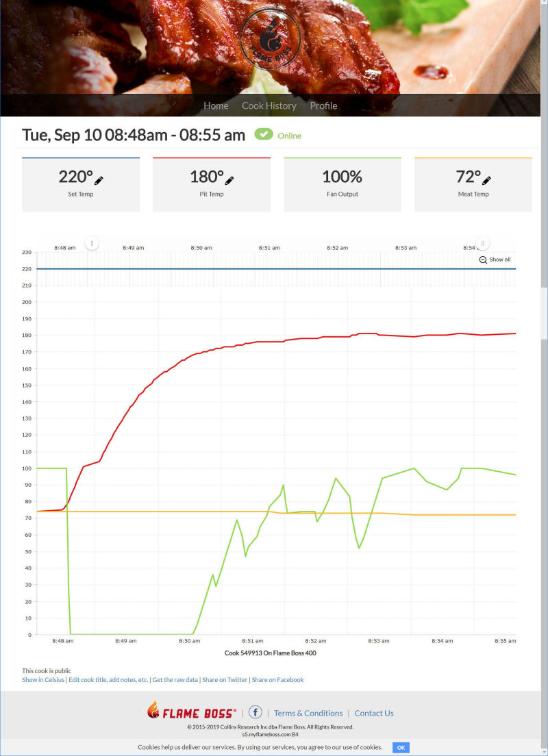
Task: Go to Cook History page
Action: click(269, 105)
